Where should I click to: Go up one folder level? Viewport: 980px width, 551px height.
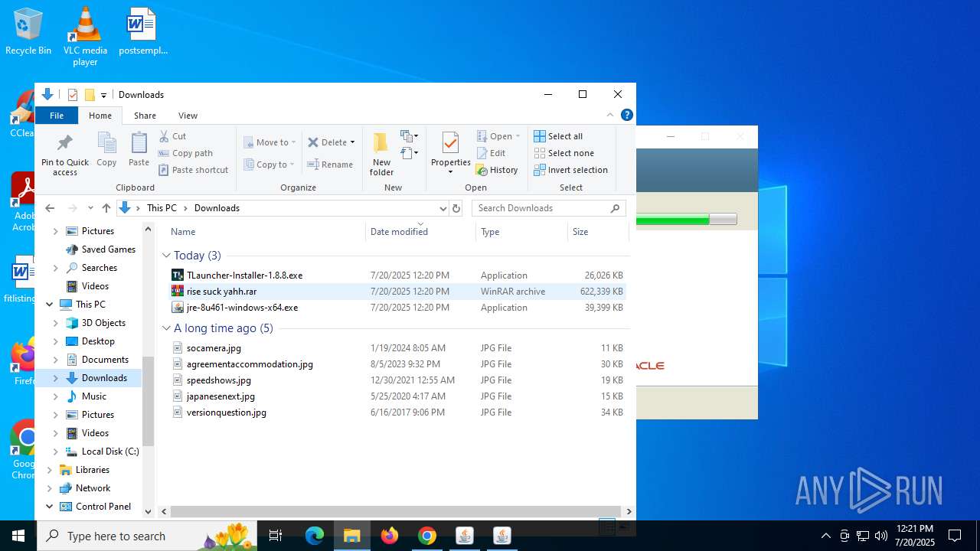pos(106,208)
